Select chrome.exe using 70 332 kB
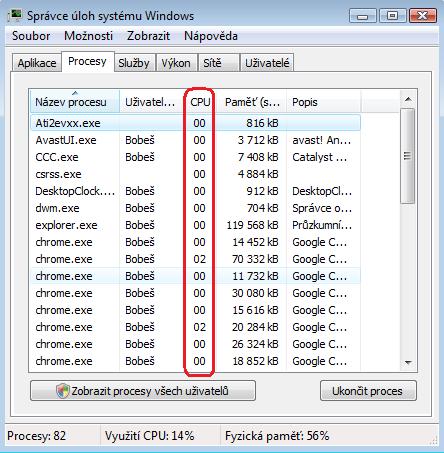Image resolution: width=444 pixels, height=453 pixels. [195, 259]
